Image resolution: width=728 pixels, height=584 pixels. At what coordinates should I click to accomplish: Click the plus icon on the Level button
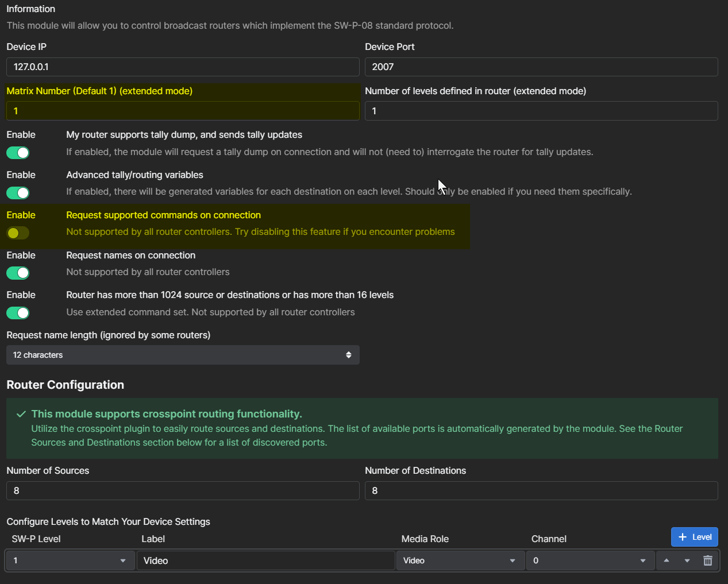[x=683, y=537]
